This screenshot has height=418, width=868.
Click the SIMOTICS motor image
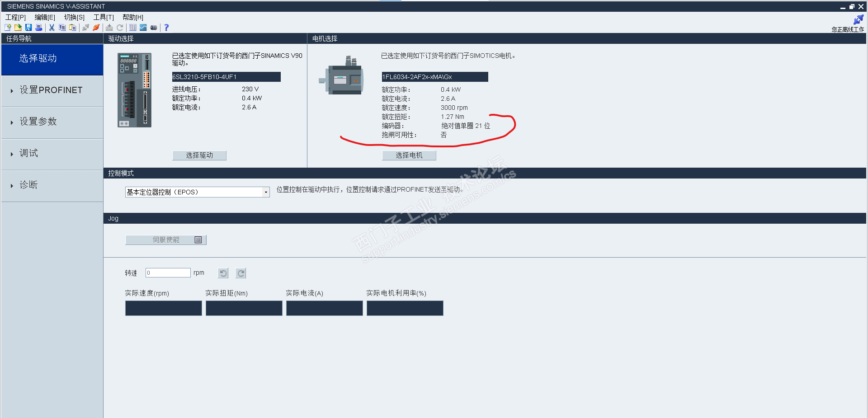341,75
